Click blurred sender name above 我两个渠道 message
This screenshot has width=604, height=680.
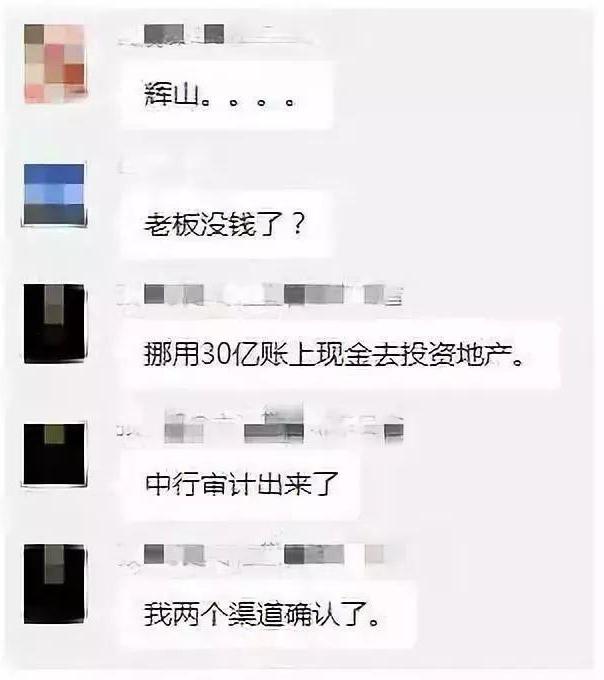click(260, 555)
